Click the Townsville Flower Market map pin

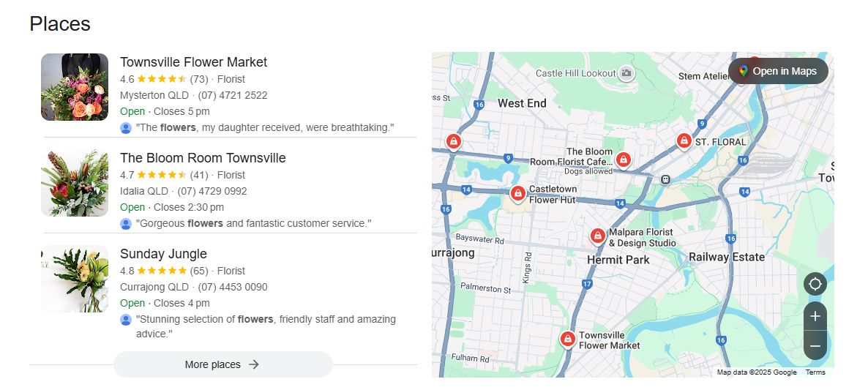[567, 339]
